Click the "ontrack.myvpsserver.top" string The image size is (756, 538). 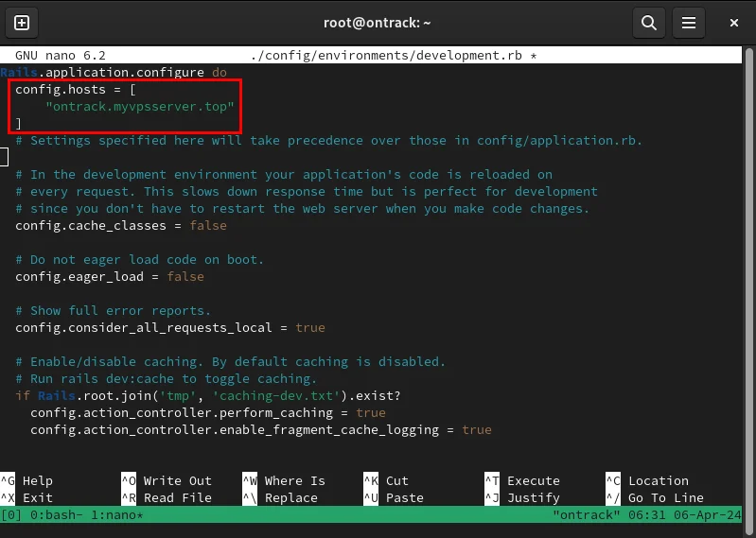(x=140, y=107)
